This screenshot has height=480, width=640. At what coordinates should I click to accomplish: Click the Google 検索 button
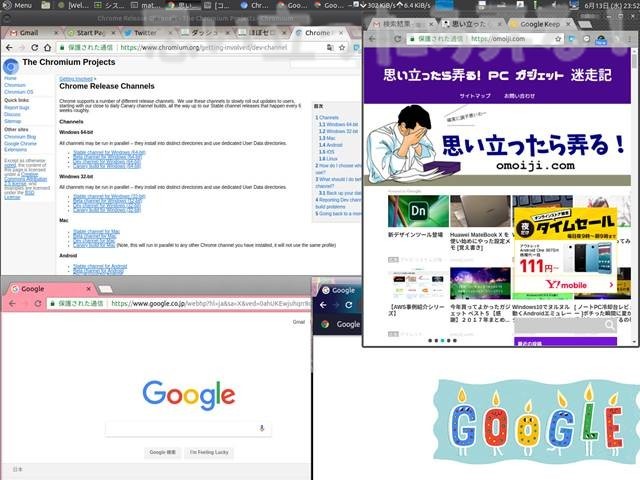click(162, 452)
